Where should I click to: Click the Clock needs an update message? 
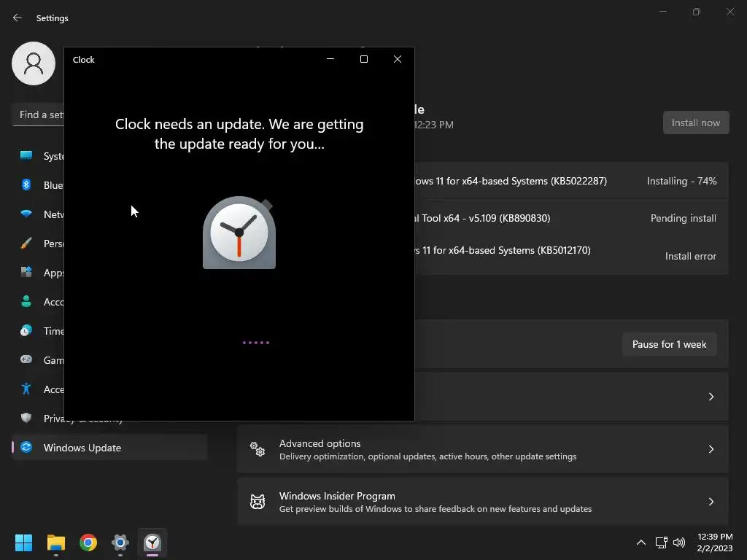[239, 134]
